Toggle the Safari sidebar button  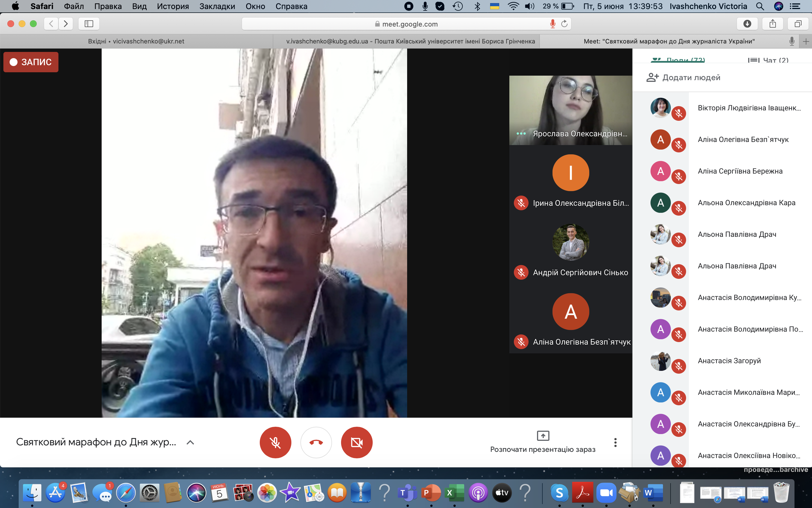tap(89, 24)
